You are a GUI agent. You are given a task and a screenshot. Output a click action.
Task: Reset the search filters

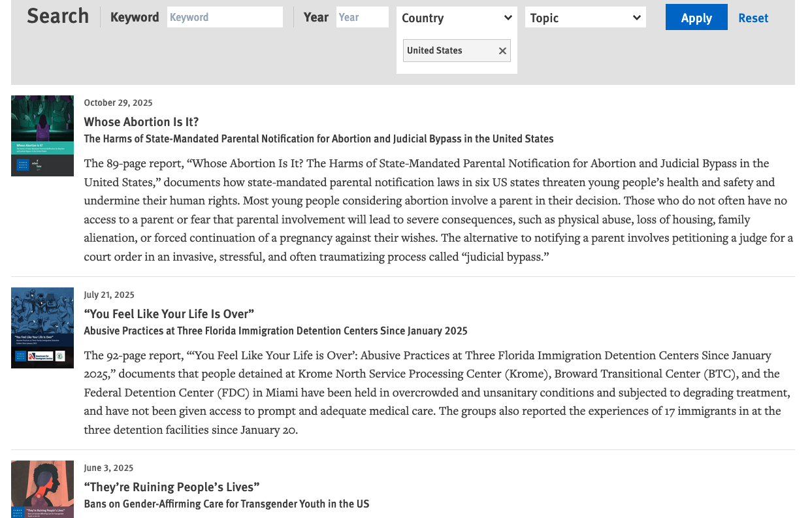(x=753, y=18)
